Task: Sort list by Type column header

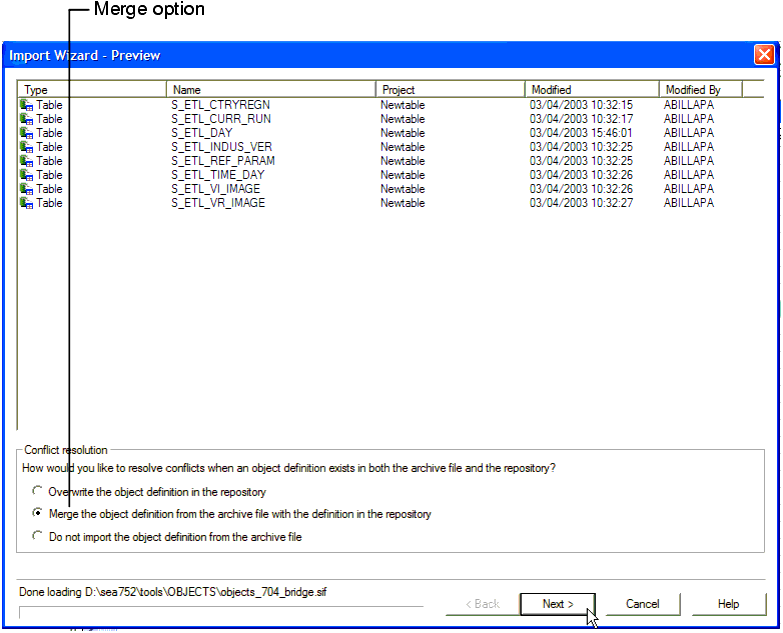Action: click(x=92, y=90)
